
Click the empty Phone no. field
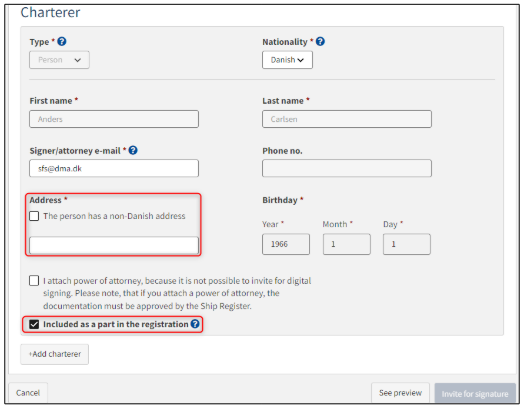(347, 168)
